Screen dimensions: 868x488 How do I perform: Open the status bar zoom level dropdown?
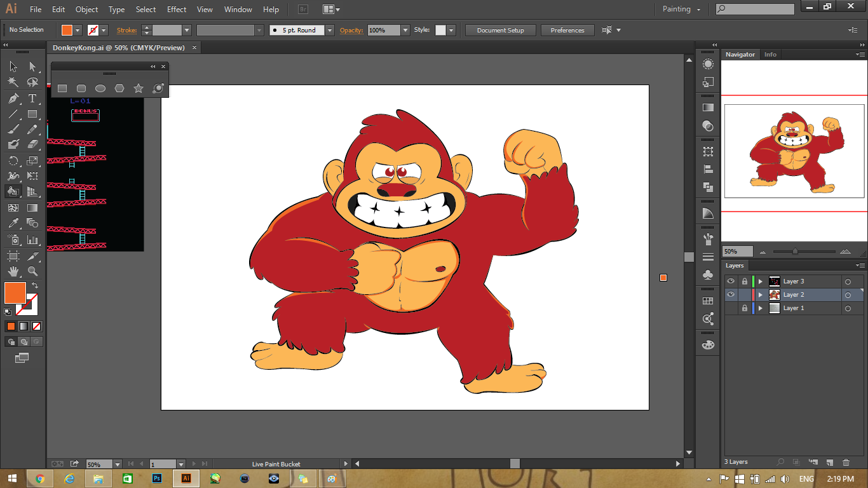[x=117, y=464]
